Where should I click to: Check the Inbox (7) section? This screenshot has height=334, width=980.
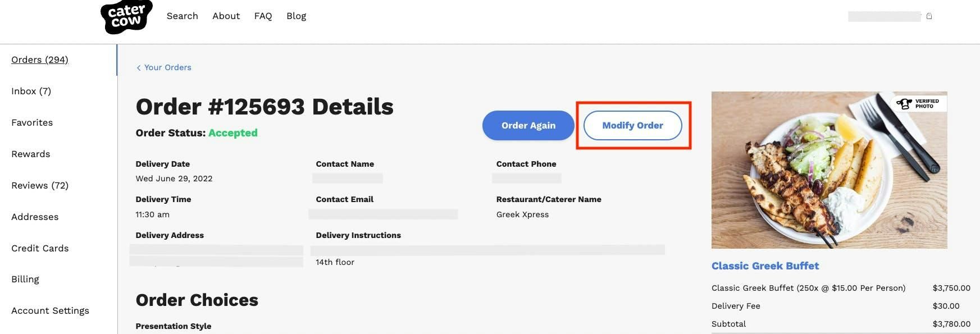[31, 90]
